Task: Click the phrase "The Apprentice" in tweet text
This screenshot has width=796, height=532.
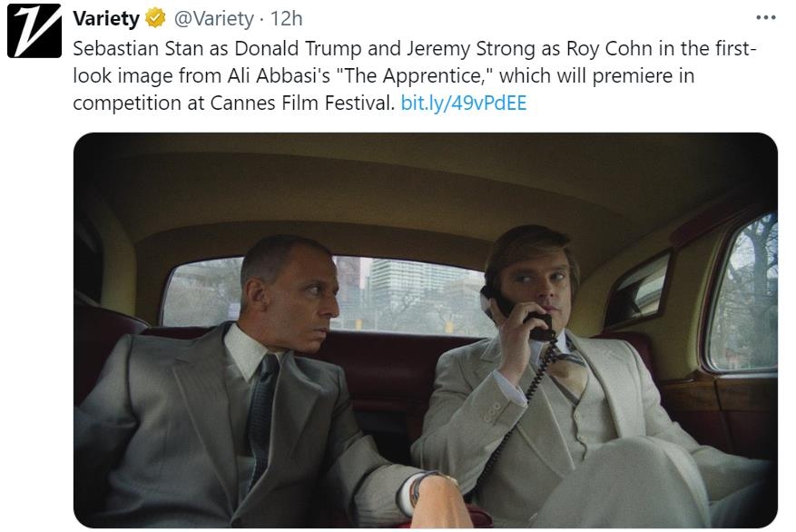Action: coord(418,76)
